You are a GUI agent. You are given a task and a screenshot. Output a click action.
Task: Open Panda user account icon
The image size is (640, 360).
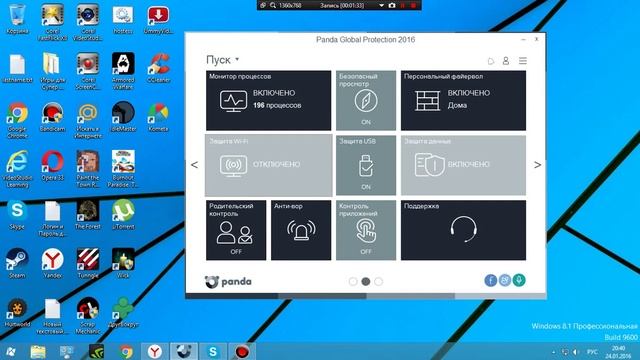(x=506, y=61)
